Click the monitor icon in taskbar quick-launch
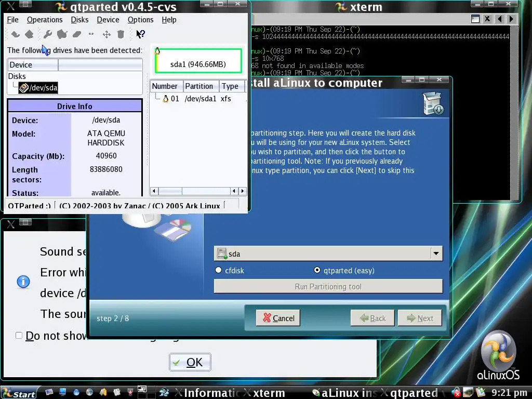Screen dimensions: 532x399 coord(62,392)
